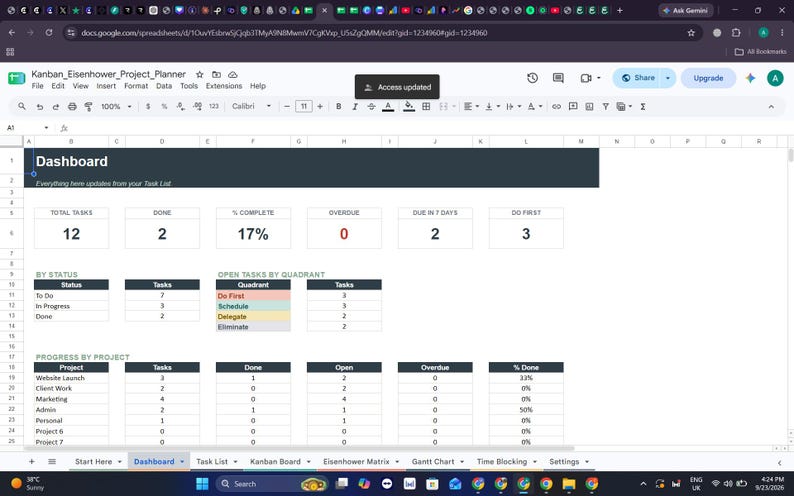Open more number formats (123)

(x=214, y=106)
